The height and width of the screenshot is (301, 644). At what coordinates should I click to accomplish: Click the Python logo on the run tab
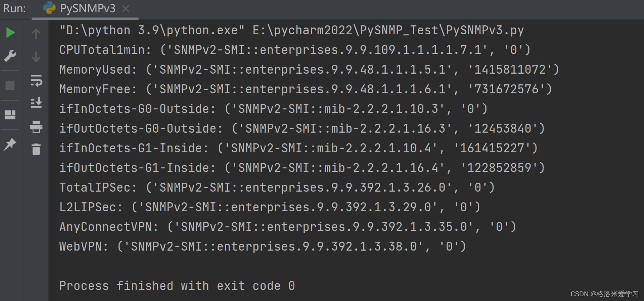click(x=49, y=8)
